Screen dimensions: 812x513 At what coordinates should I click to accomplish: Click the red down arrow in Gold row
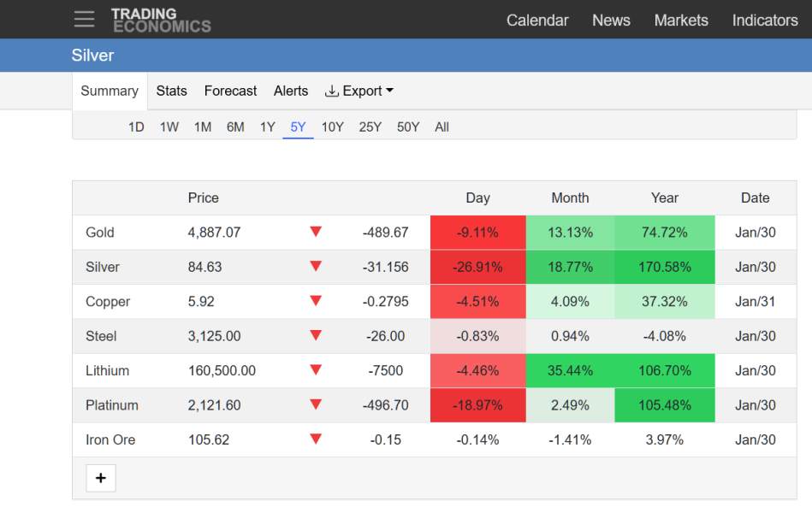coord(316,232)
